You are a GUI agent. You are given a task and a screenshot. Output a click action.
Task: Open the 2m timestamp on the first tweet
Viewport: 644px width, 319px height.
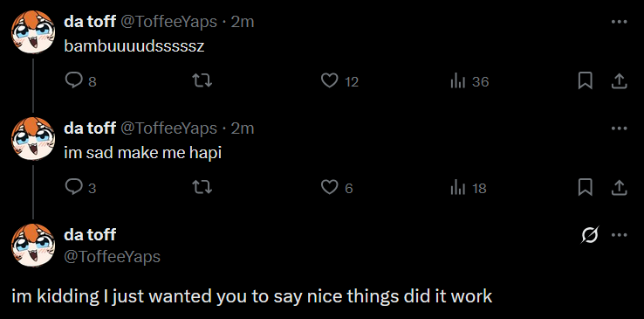[x=243, y=21]
